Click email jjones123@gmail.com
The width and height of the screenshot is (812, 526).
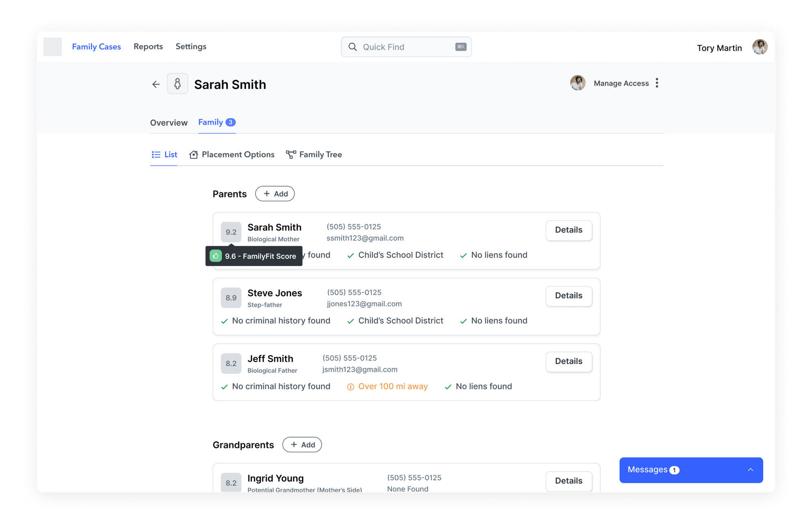point(364,304)
